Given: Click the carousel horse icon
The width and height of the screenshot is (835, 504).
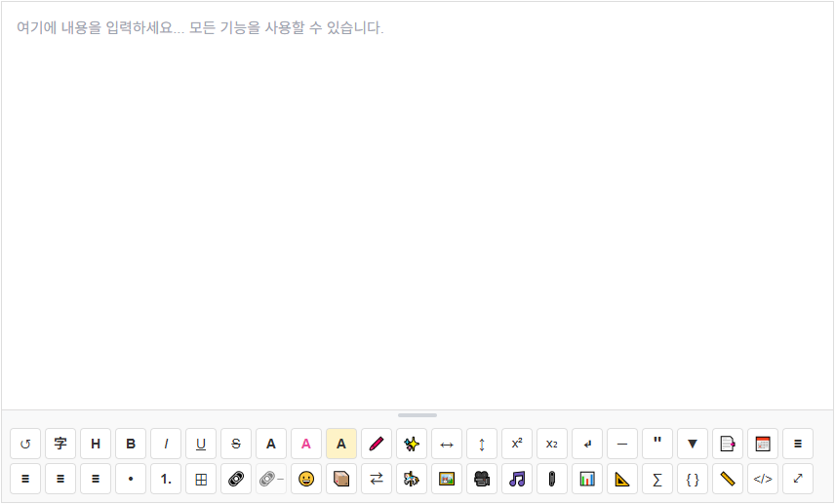Looking at the screenshot, I should pyautogui.click(x=412, y=479).
